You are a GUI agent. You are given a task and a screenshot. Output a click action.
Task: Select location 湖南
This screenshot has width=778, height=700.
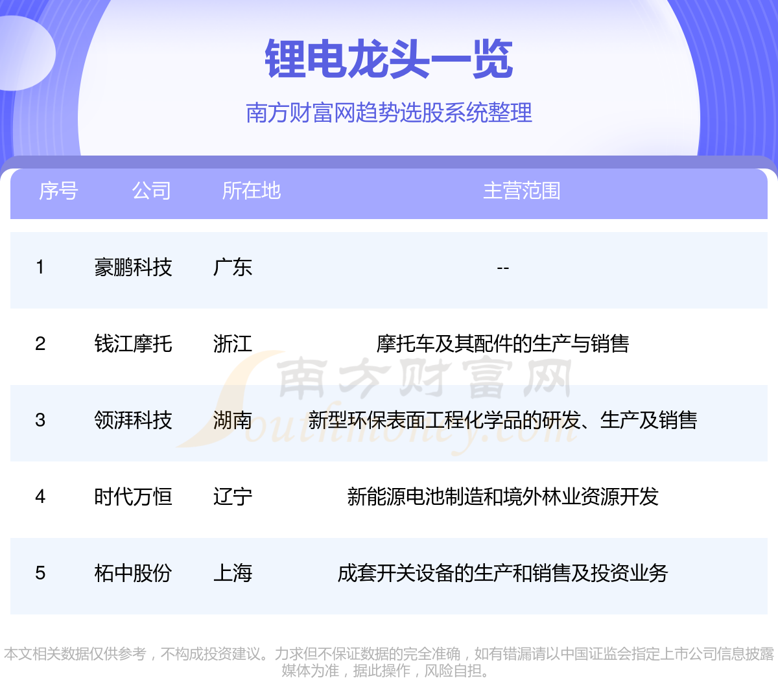click(x=232, y=420)
